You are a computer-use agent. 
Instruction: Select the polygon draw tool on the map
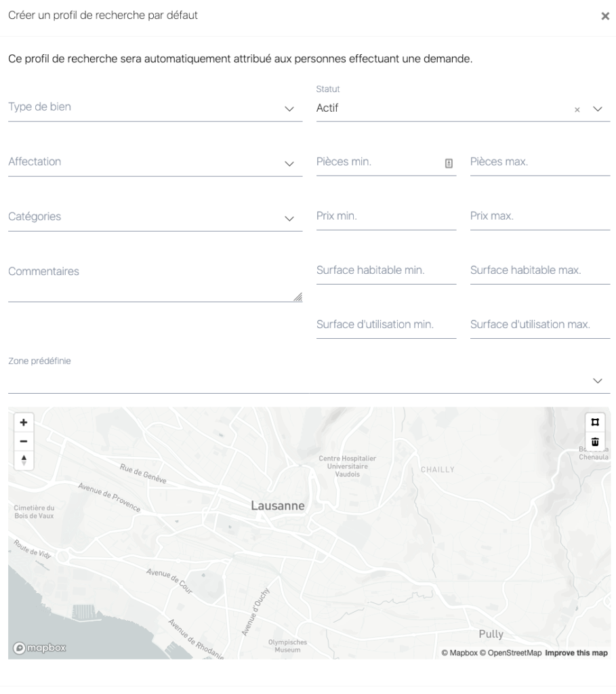tap(596, 422)
